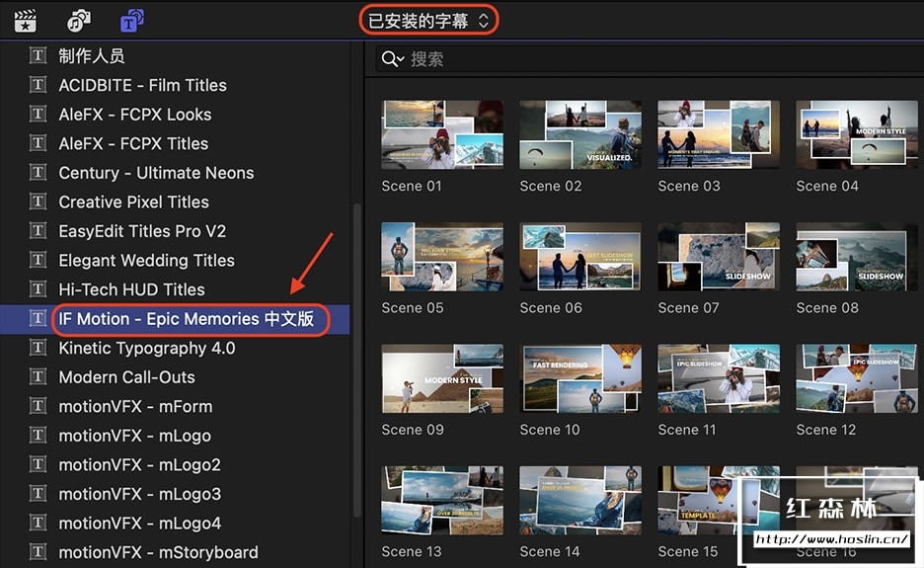This screenshot has height=568, width=924.
Task: Open the Photos and Audio sidebar icon
Action: click(x=78, y=21)
